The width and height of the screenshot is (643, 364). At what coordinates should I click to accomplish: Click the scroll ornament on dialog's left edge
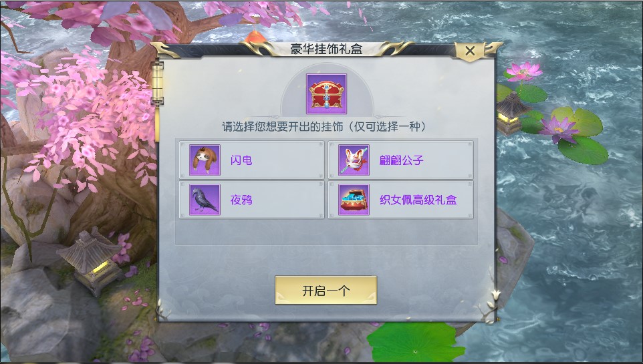point(158,83)
